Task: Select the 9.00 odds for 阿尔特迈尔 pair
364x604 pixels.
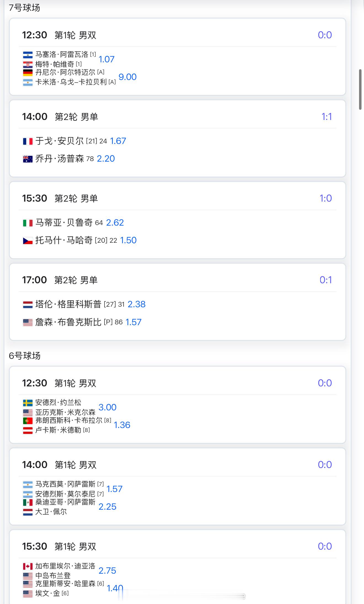Action: pos(127,77)
